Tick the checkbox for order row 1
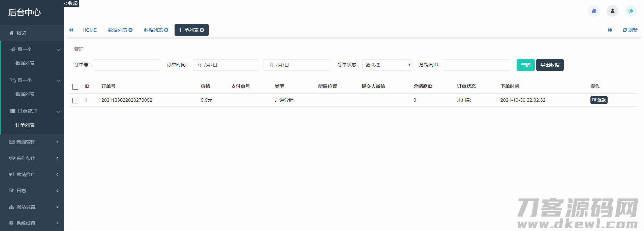This screenshot has height=231, width=644. pyautogui.click(x=75, y=100)
